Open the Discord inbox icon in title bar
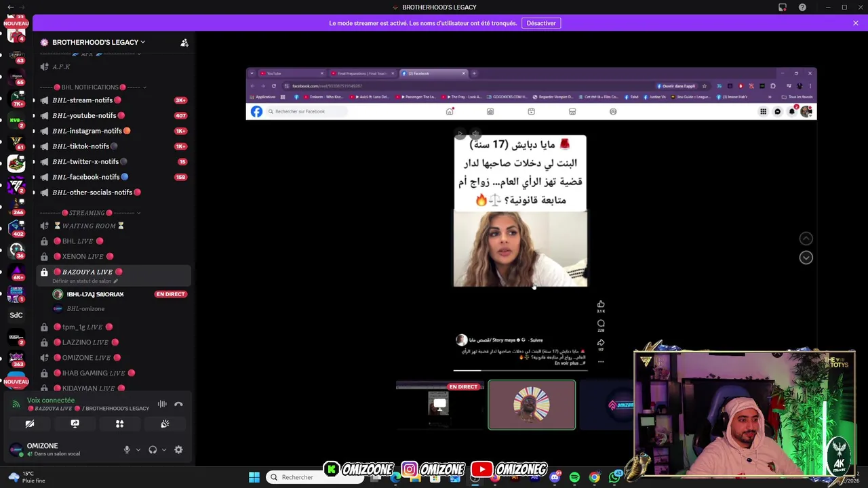Viewport: 868px width, 488px height. click(783, 7)
